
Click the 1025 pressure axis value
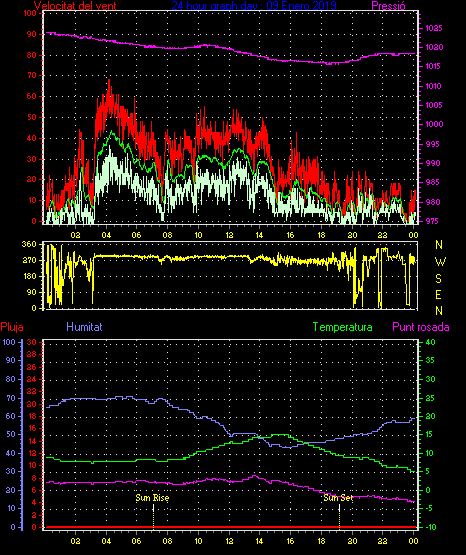tap(434, 28)
